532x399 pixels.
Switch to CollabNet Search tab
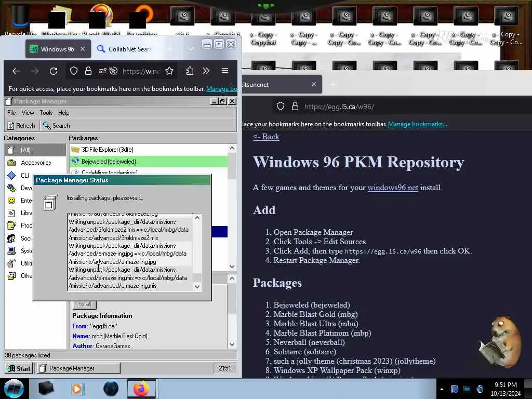[125, 49]
